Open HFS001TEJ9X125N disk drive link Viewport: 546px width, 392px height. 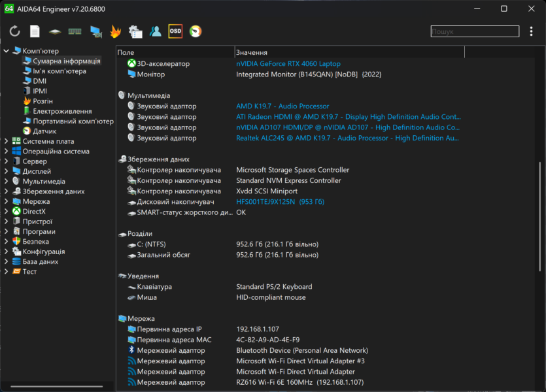click(x=281, y=202)
